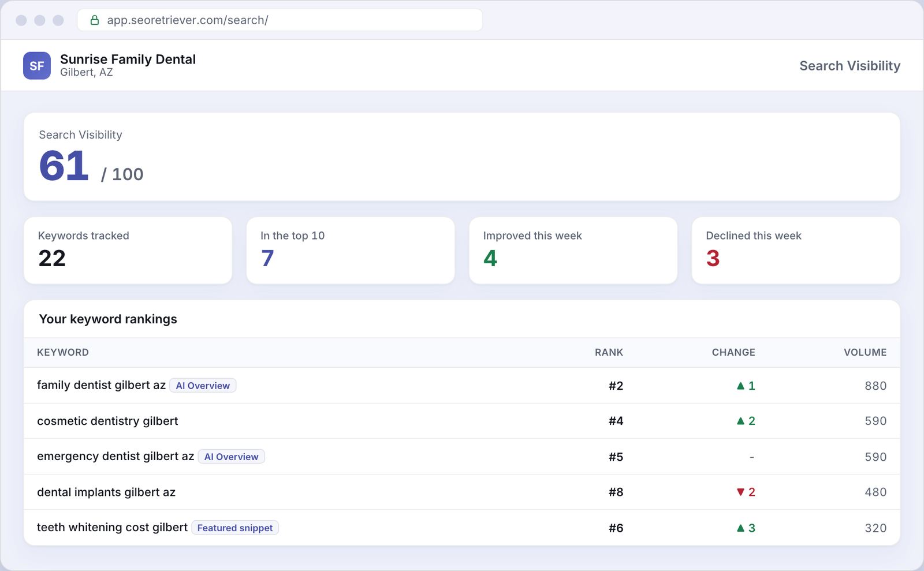Select the teeth whitening cost gilbert keyword

112,527
